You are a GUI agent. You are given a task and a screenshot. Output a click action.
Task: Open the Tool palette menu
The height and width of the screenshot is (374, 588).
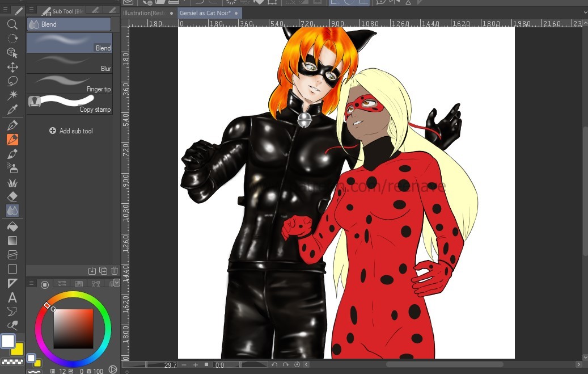click(5, 10)
